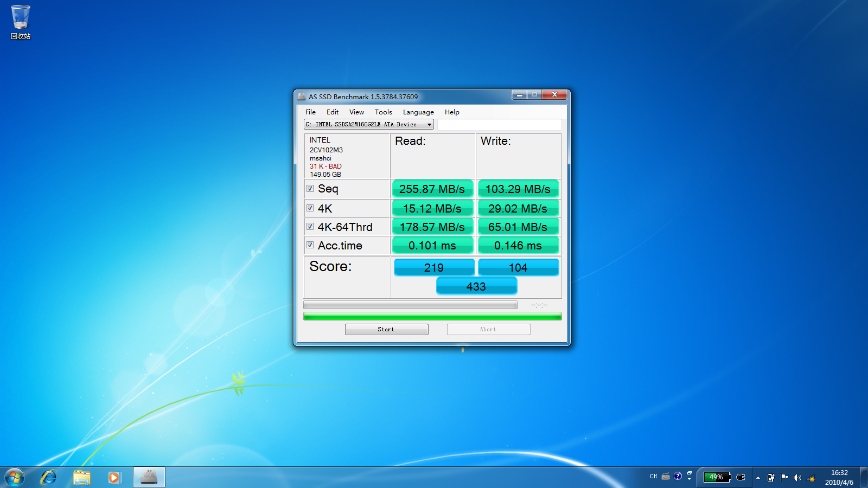Click the write score 104
This screenshot has width=868, height=488.
coord(518,267)
